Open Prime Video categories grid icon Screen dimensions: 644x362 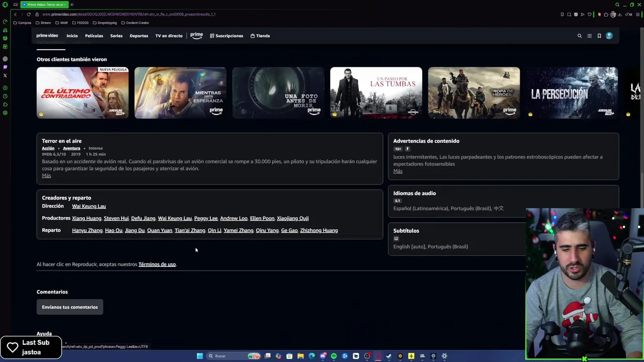point(590,36)
